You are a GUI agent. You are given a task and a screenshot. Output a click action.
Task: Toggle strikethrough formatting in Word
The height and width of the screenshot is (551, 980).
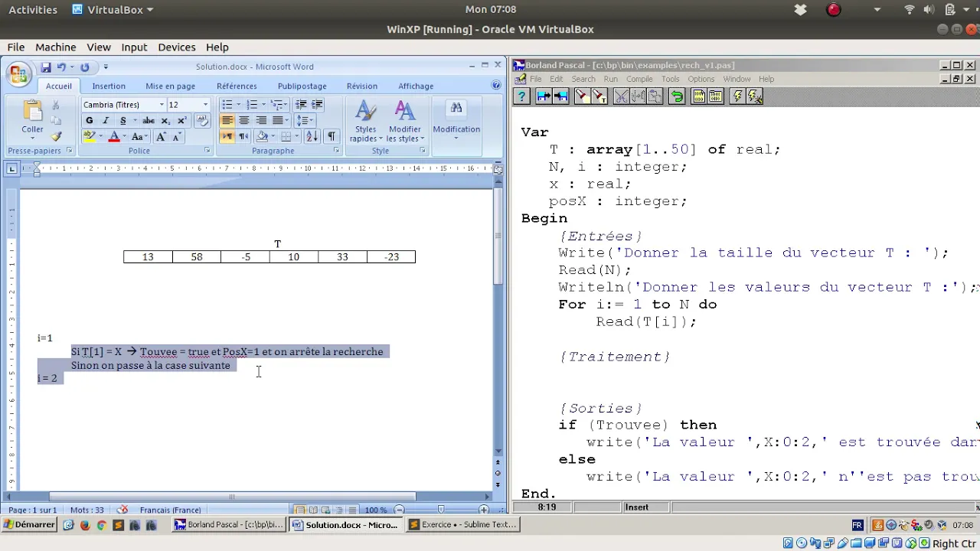(x=149, y=121)
